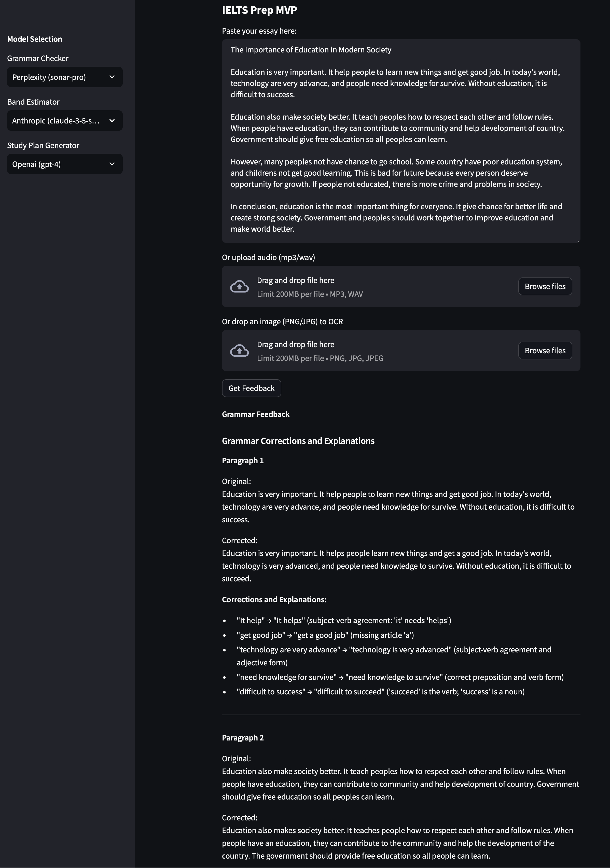610x868 pixels.
Task: Click the Get Feedback button
Action: pyautogui.click(x=252, y=388)
